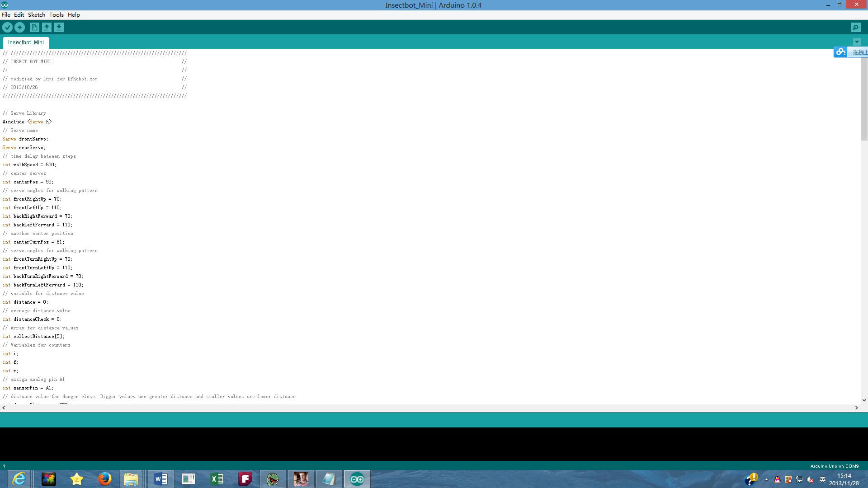This screenshot has width=868, height=488.
Task: Open a sketch with the Open icon
Action: coord(47,28)
